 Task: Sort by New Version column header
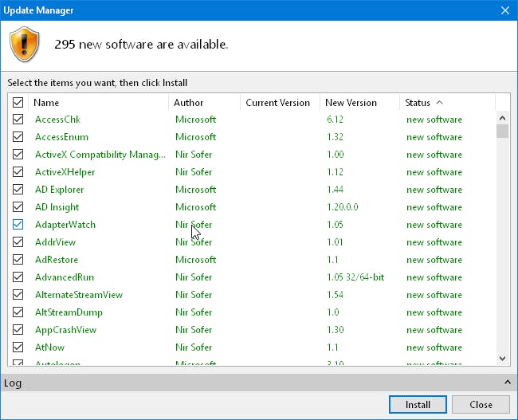coord(359,103)
